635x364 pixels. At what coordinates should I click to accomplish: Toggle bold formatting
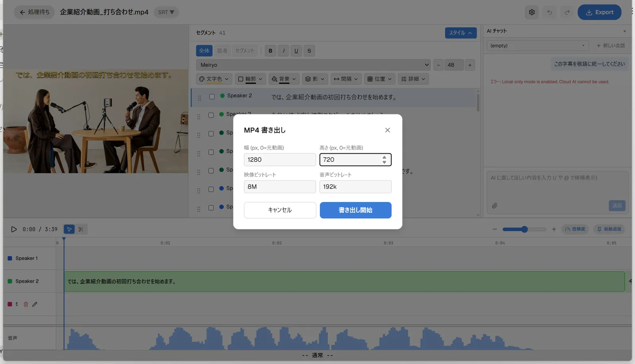[271, 50]
